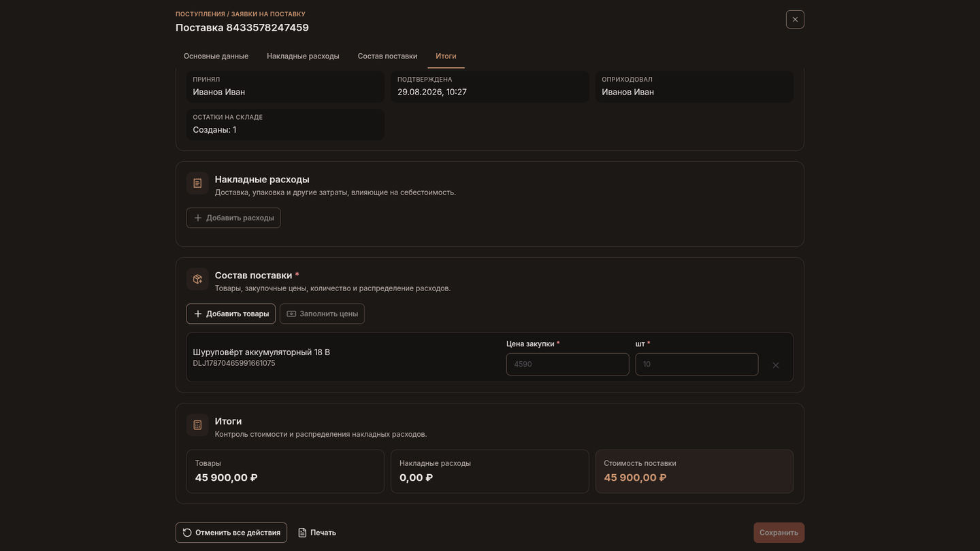The image size is (980, 551).
Task: Click the Накладные расходы total 0,00 ₽
Action: pos(416,478)
